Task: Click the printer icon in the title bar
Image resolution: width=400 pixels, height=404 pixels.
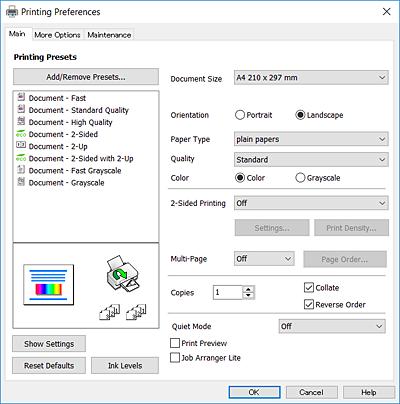Action: 12,12
